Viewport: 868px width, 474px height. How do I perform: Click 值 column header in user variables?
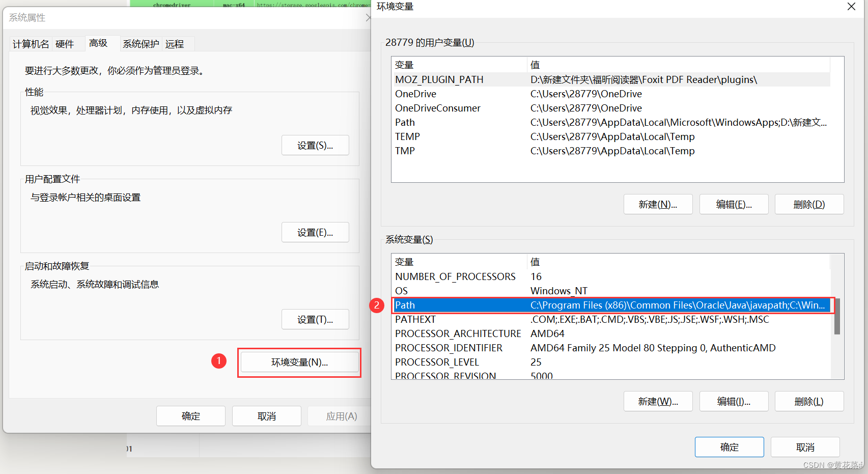click(x=679, y=65)
